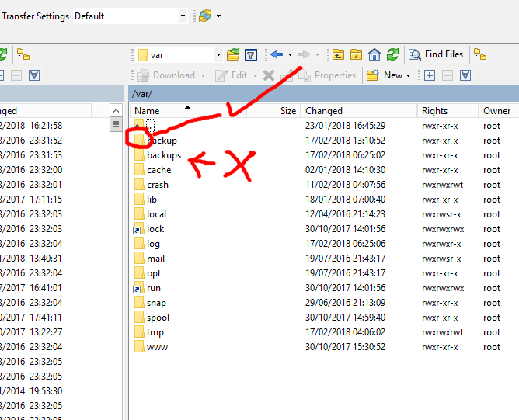Go to the parent directory icon

pyautogui.click(x=338, y=54)
